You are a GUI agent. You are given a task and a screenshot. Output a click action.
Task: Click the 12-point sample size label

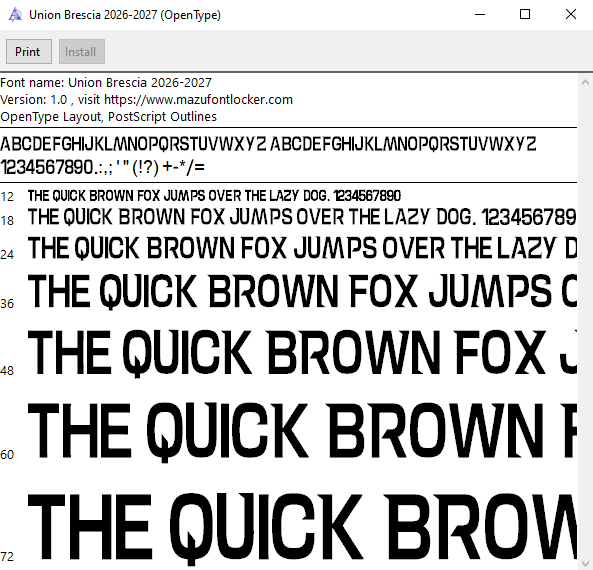(7, 197)
